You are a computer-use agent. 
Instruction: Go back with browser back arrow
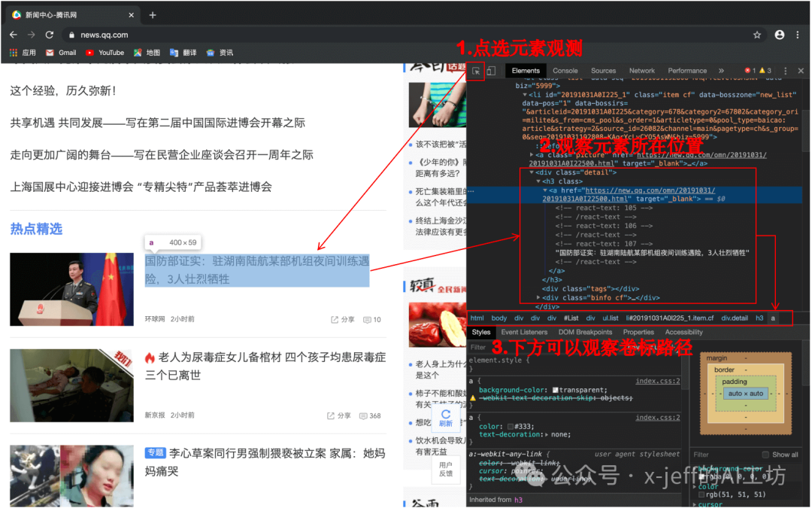pos(14,35)
